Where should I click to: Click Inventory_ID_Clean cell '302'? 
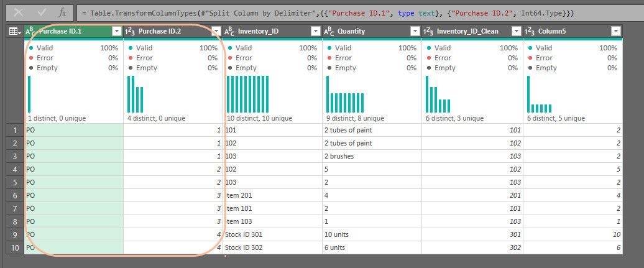tap(472, 247)
